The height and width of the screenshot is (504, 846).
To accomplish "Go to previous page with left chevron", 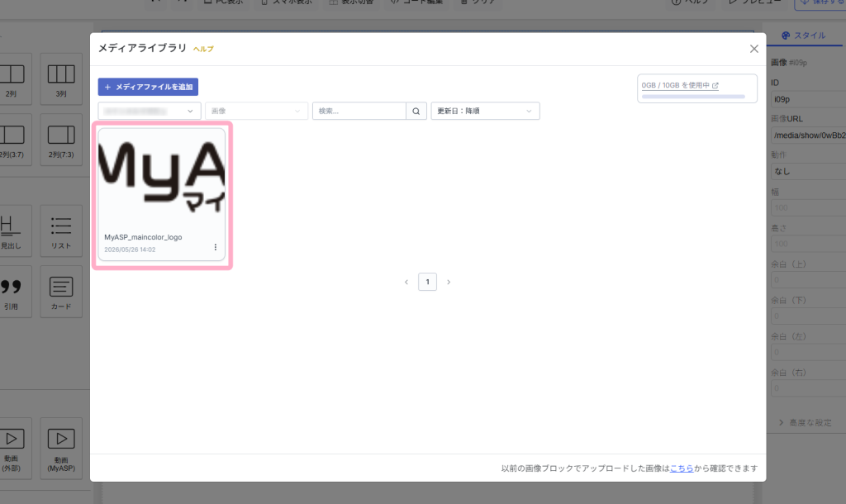I will point(406,283).
